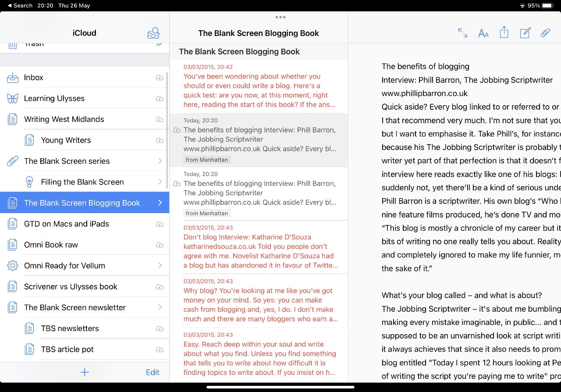This screenshot has height=392, width=561.
Task: Toggle full-screen editor with the expand arrows icon
Action: point(462,33)
